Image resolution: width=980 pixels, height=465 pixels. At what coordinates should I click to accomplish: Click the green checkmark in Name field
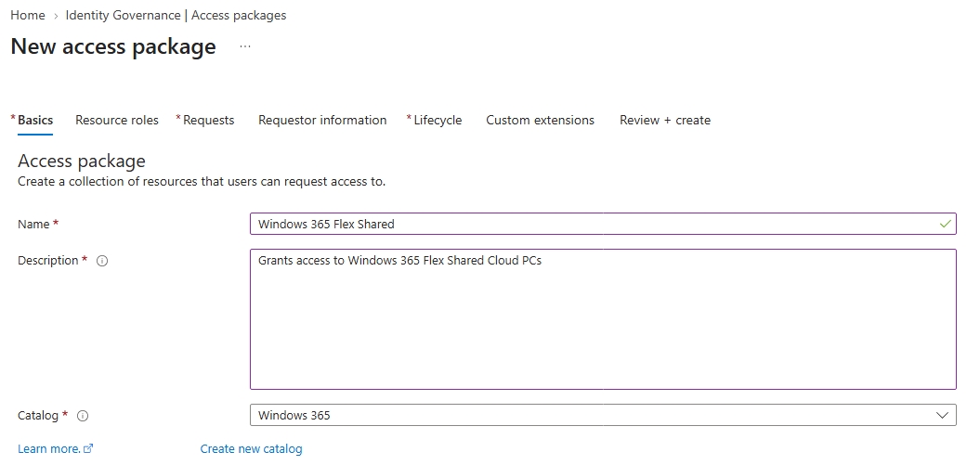click(945, 224)
